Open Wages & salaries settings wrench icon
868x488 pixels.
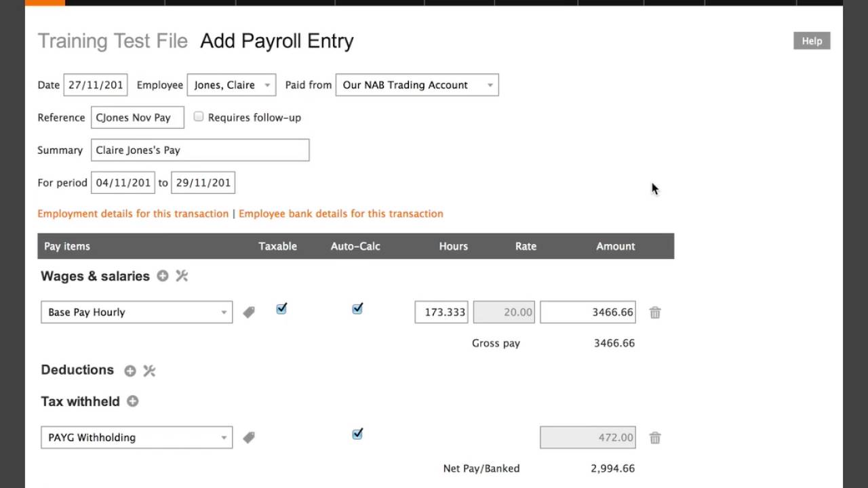[x=182, y=276]
